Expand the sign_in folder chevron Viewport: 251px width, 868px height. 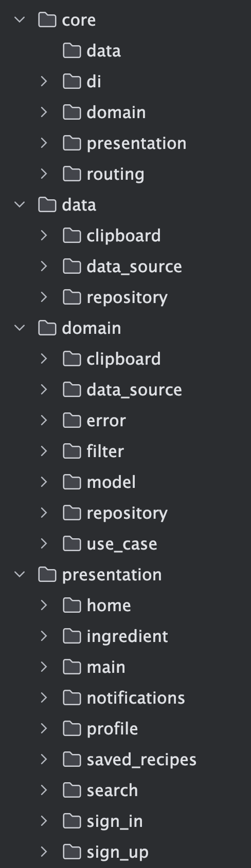pos(44,821)
